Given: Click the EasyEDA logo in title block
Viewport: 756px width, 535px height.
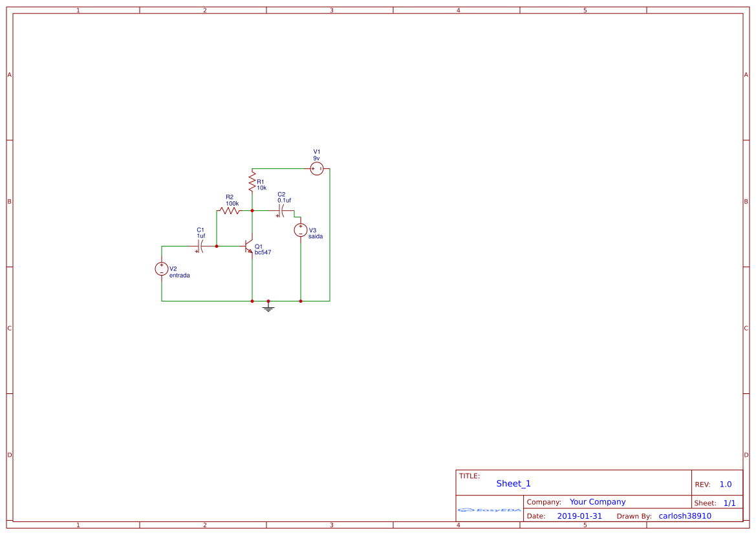Looking at the screenshot, I should pyautogui.click(x=490, y=510).
